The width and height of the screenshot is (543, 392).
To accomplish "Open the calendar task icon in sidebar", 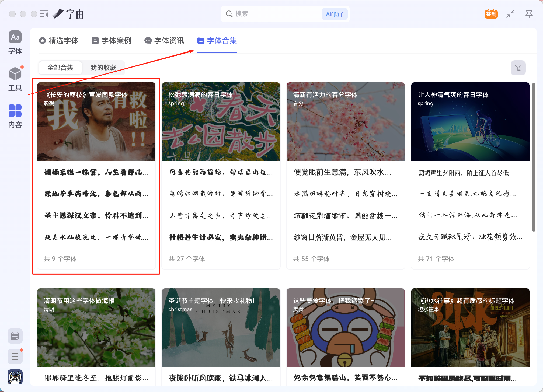I will (x=15, y=336).
